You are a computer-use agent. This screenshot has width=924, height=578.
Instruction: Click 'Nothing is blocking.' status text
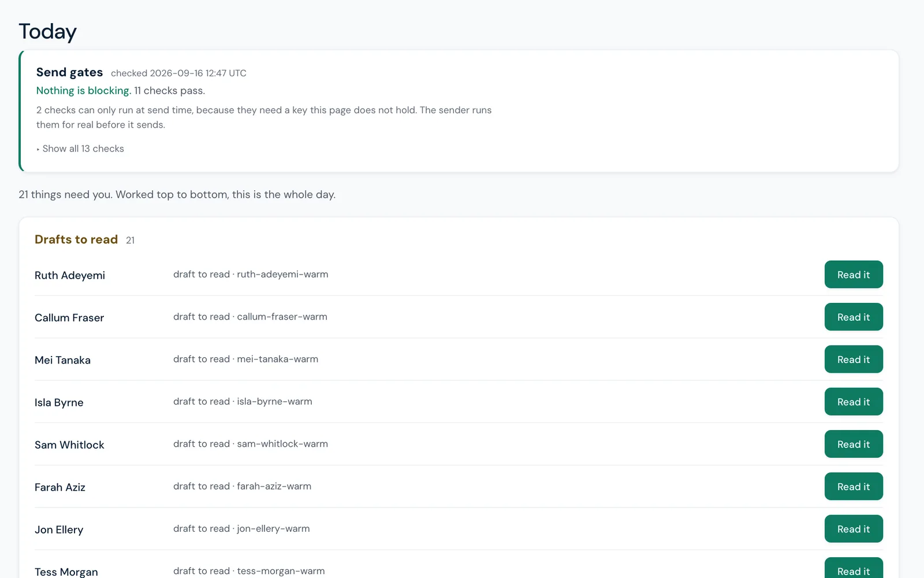84,91
